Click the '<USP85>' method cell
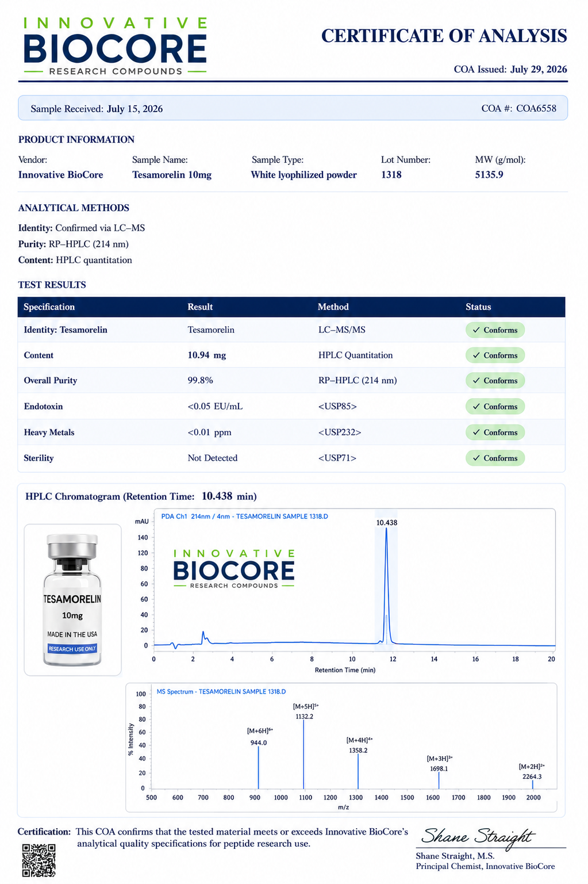 tap(337, 407)
